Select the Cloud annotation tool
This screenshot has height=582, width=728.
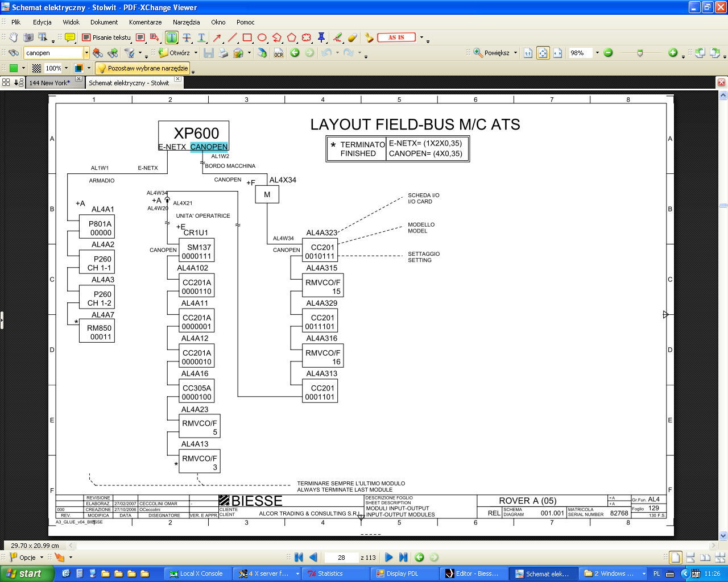[307, 38]
